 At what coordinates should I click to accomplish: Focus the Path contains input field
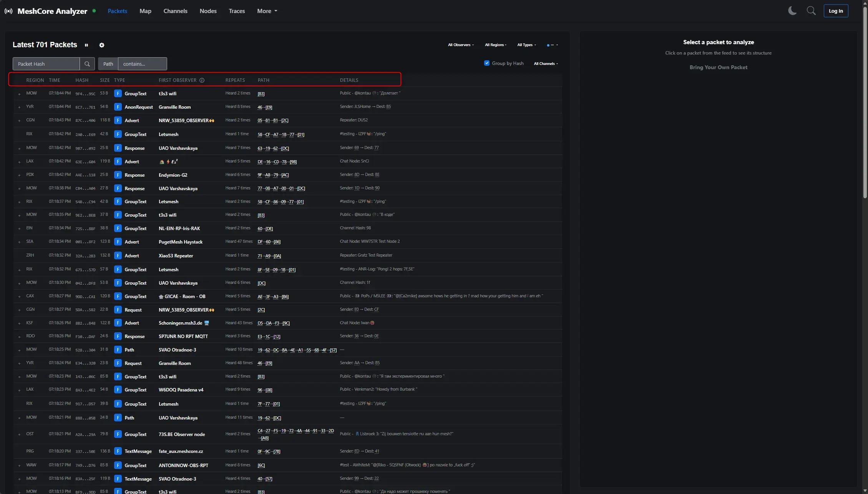point(142,64)
